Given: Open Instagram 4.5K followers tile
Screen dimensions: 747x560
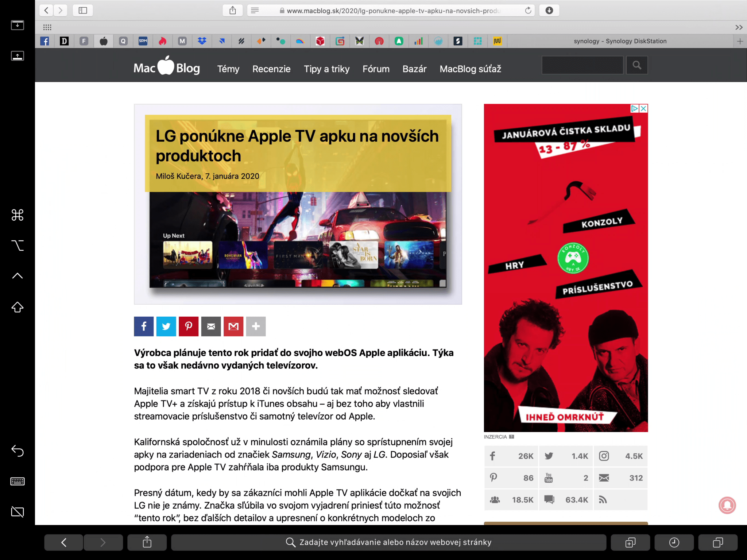Looking at the screenshot, I should 620,456.
